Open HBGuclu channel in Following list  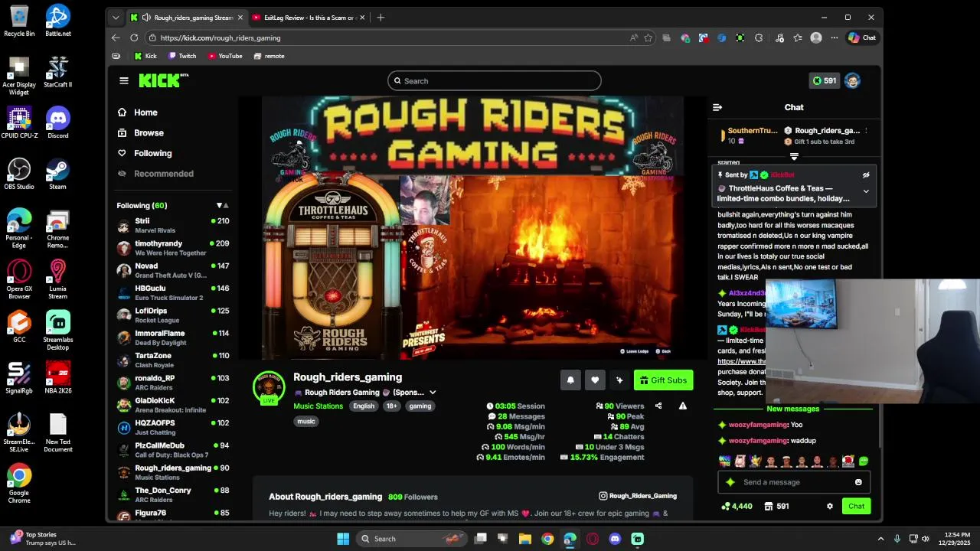pos(173,292)
